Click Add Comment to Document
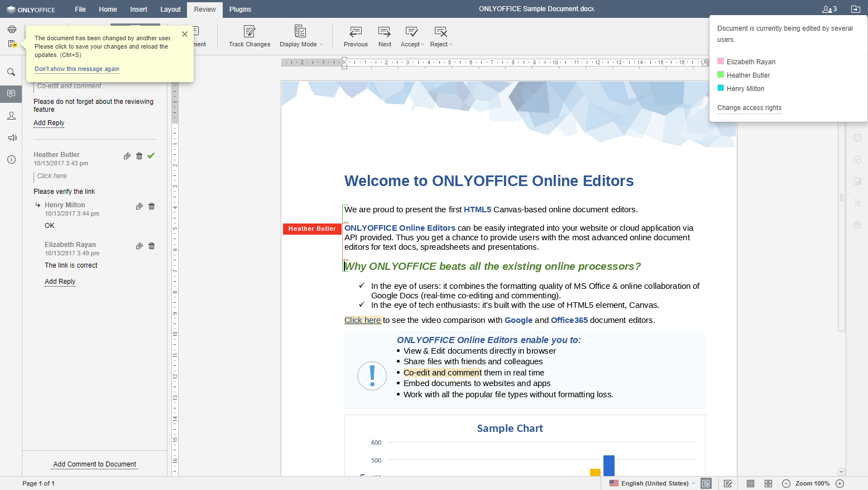This screenshot has height=490, width=868. click(x=95, y=464)
